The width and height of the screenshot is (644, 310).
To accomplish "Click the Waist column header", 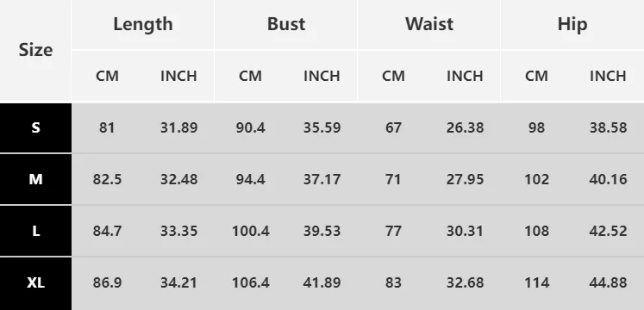I will pyautogui.click(x=429, y=24).
